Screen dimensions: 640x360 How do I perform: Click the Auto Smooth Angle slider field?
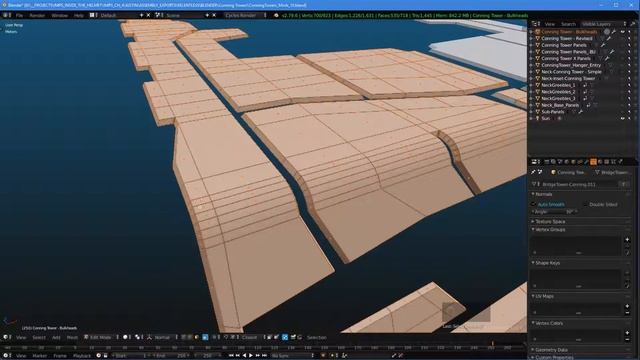tap(555, 212)
